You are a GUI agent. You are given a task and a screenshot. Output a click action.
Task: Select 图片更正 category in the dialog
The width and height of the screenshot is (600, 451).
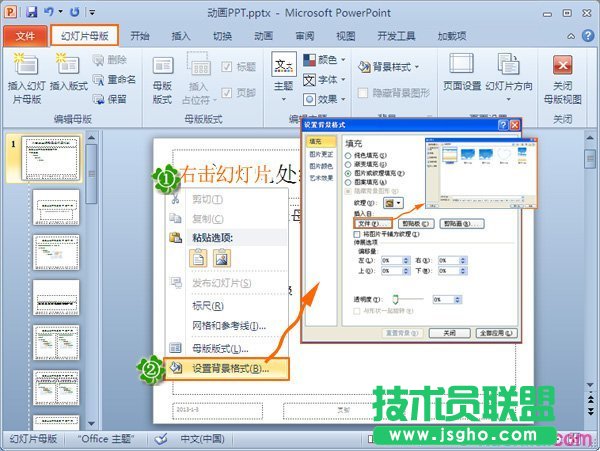321,154
